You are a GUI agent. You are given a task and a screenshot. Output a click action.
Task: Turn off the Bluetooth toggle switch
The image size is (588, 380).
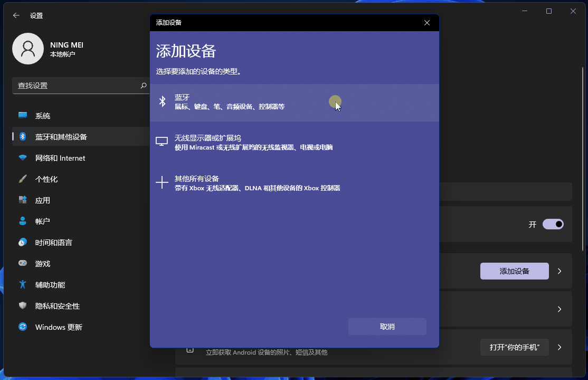pyautogui.click(x=553, y=224)
